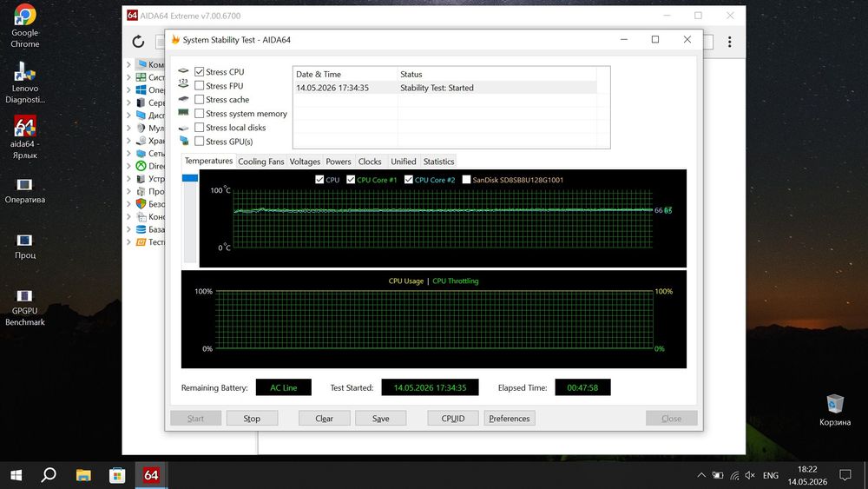Screen dimensions: 868x489
Task: Open clock showing 18:22
Action: click(807, 475)
